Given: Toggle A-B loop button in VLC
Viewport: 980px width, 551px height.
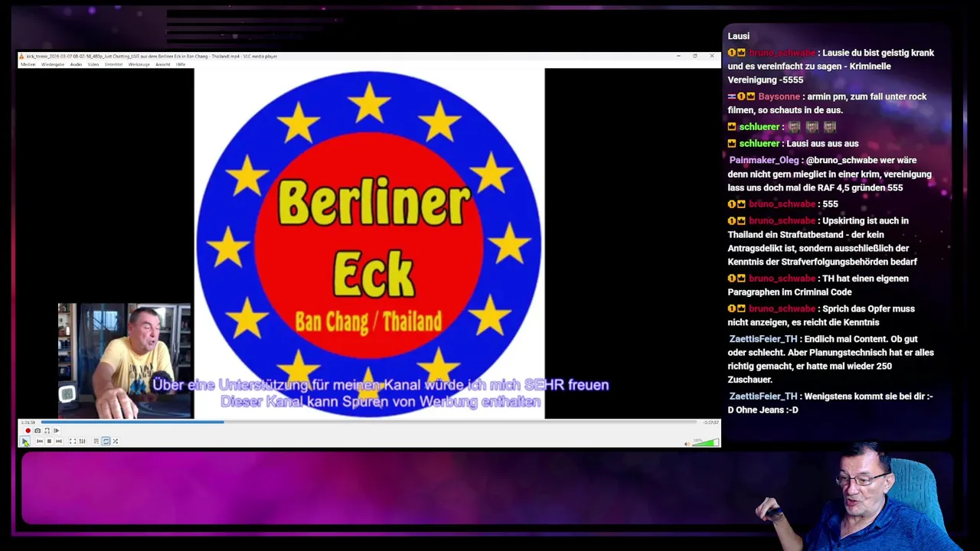Looking at the screenshot, I should [47, 431].
